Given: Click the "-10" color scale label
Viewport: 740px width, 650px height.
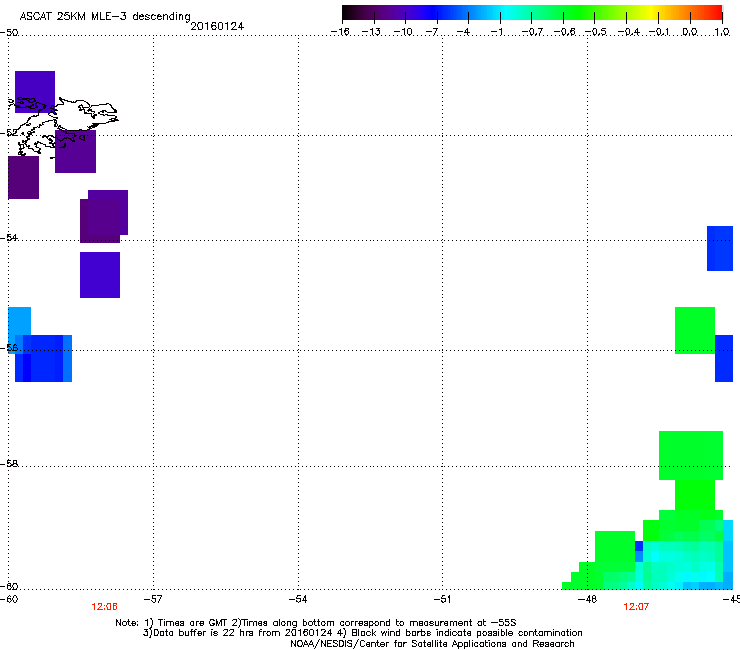Looking at the screenshot, I should coord(403,32).
